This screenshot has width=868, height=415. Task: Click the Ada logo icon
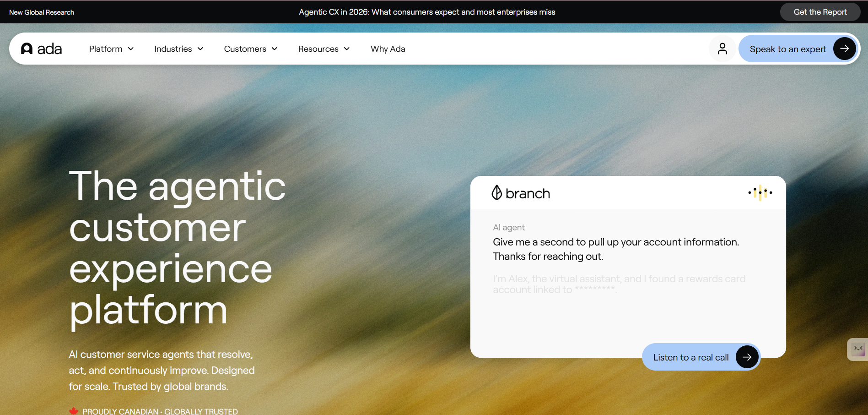tap(27, 49)
